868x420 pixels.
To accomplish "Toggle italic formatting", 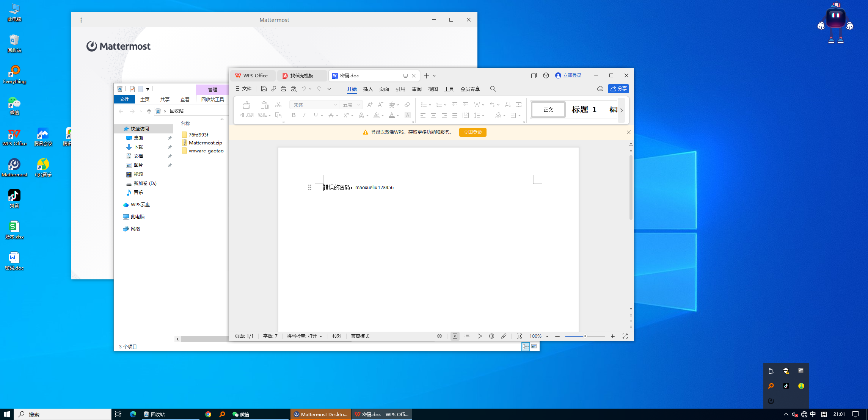I will pos(304,115).
